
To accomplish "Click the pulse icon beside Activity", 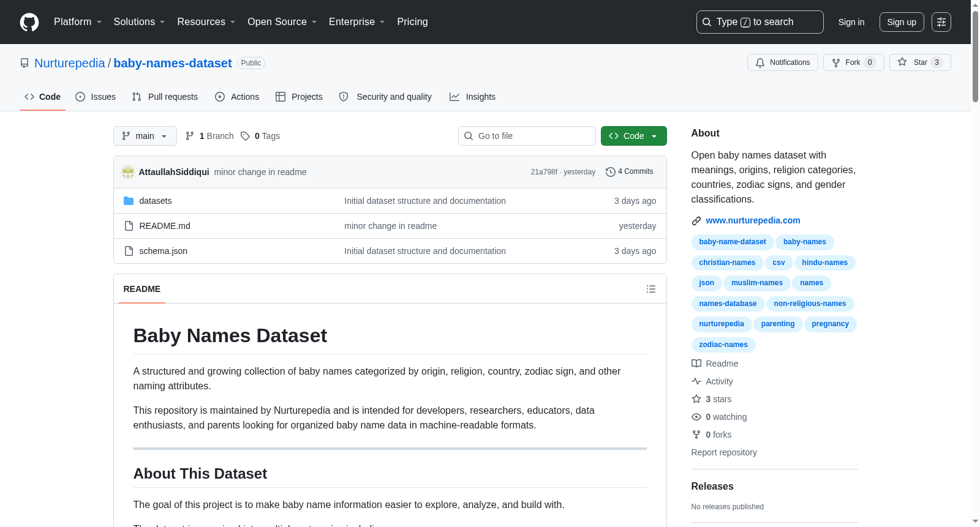I will pos(696,381).
